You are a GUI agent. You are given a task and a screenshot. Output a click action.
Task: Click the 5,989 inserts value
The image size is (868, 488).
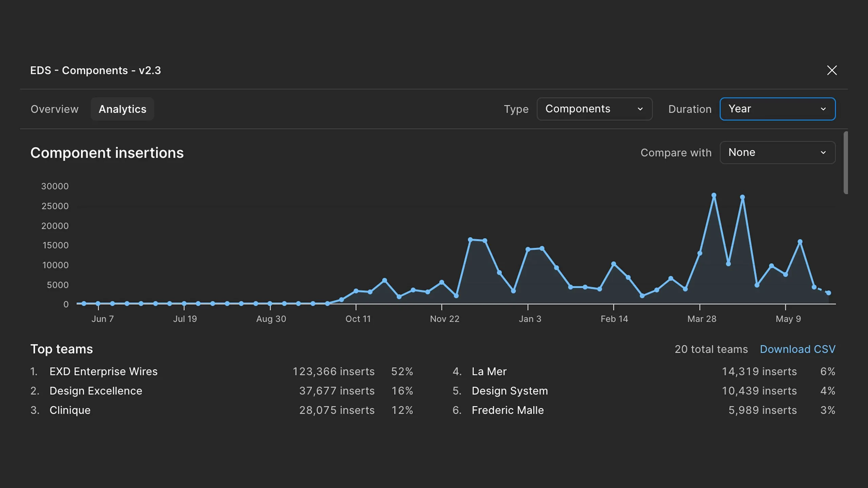point(763,410)
